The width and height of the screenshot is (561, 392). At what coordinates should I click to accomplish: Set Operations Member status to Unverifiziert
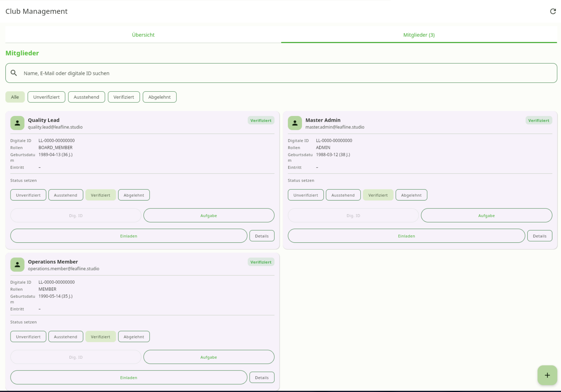click(x=28, y=337)
